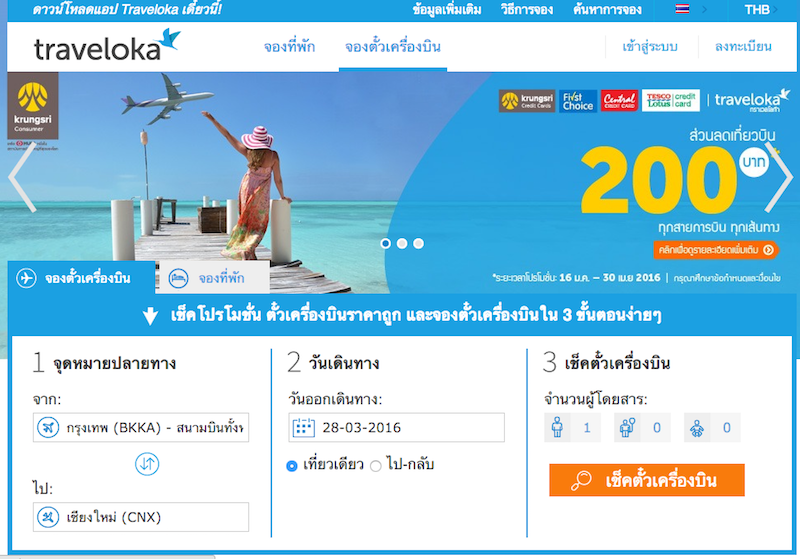Click the infant passenger icon
The image size is (800, 559).
click(x=697, y=427)
